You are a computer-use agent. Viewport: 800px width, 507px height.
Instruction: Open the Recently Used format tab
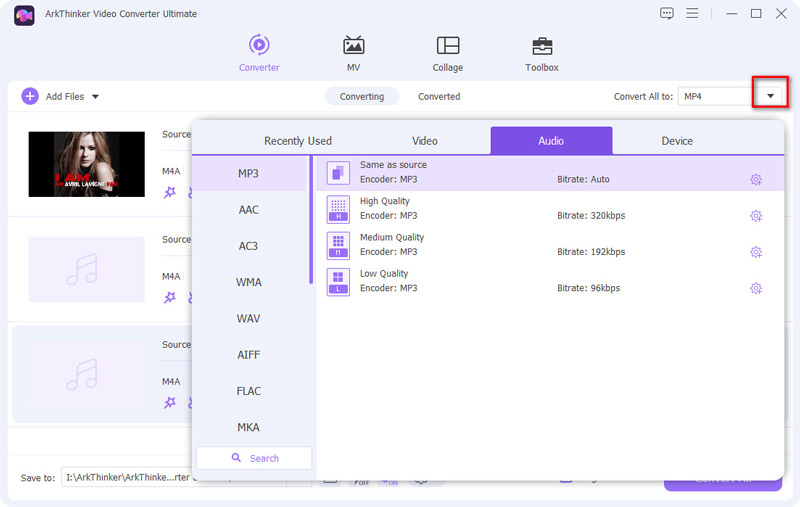[x=297, y=141]
